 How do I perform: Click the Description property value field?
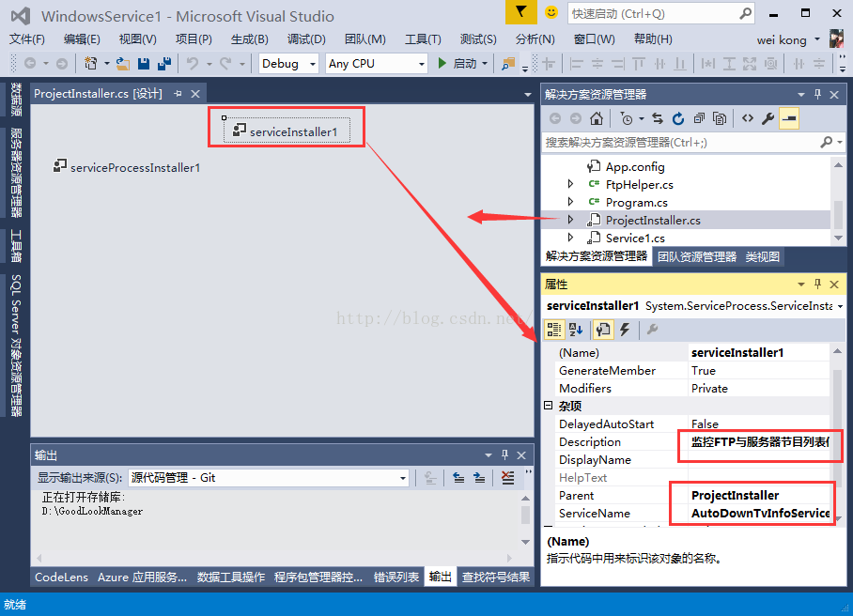point(759,441)
